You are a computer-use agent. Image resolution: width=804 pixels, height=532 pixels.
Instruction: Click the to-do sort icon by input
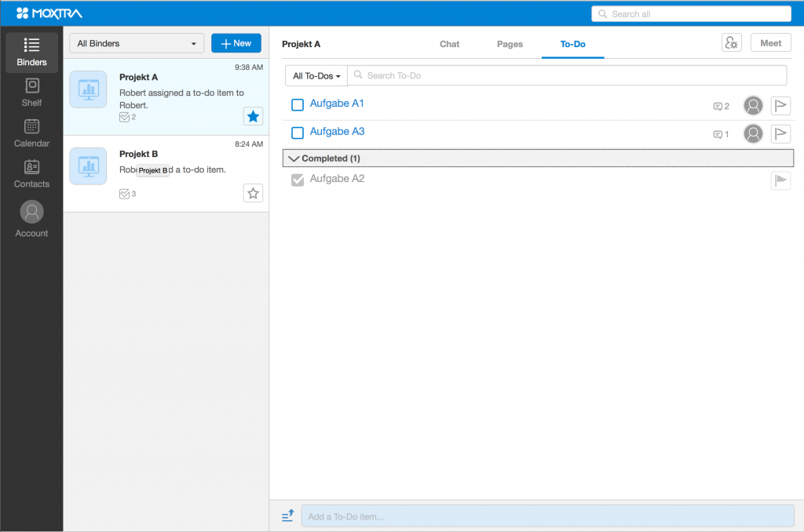tap(287, 516)
